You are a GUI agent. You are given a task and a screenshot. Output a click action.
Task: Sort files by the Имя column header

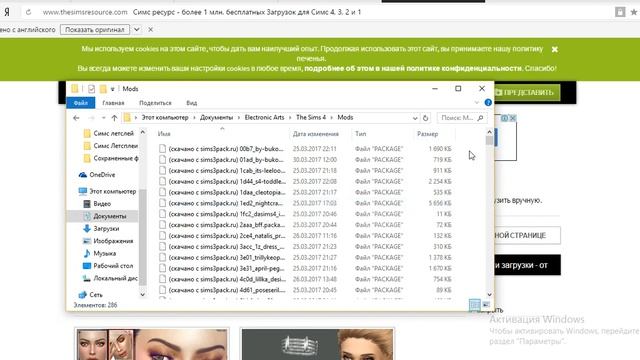pos(164,134)
